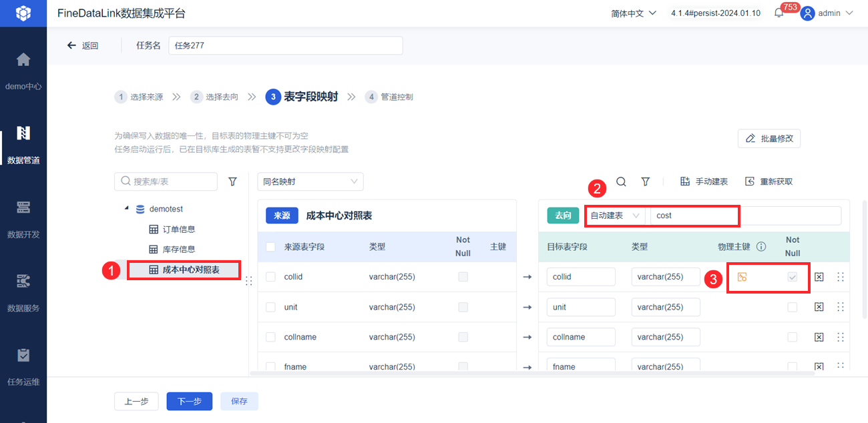Click drag handle of collid target row
The width and height of the screenshot is (868, 423).
click(840, 277)
